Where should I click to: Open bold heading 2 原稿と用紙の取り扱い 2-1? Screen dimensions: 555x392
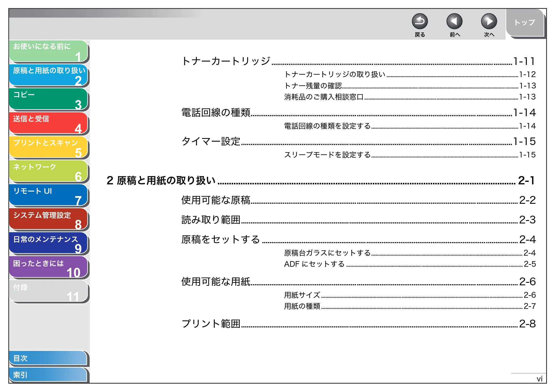click(x=321, y=180)
